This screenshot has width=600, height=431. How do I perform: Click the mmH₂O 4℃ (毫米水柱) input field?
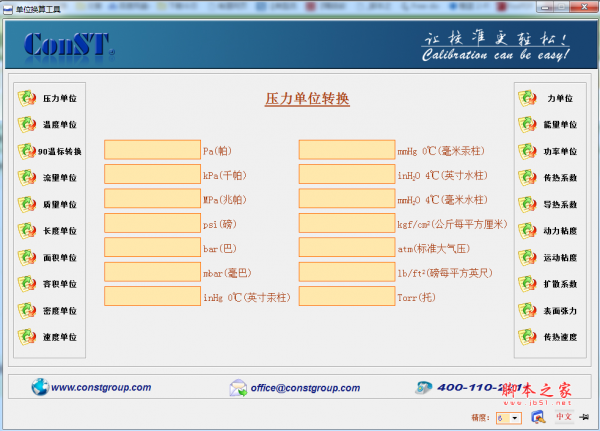347,198
